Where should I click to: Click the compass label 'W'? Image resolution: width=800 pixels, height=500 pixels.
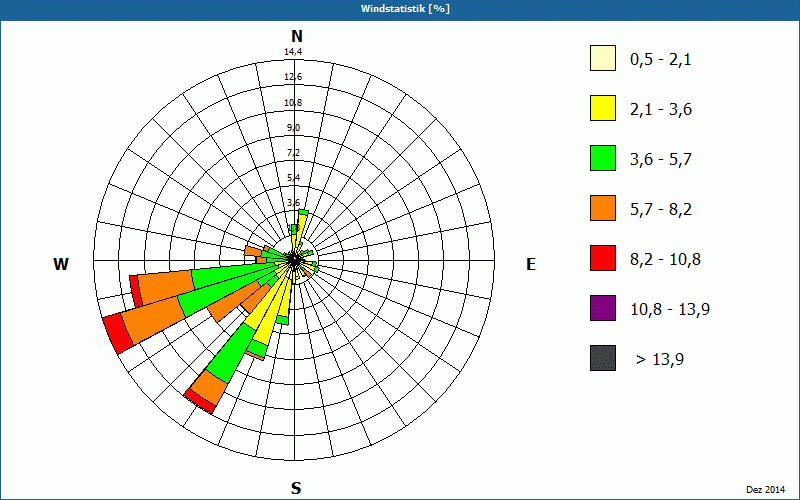61,264
